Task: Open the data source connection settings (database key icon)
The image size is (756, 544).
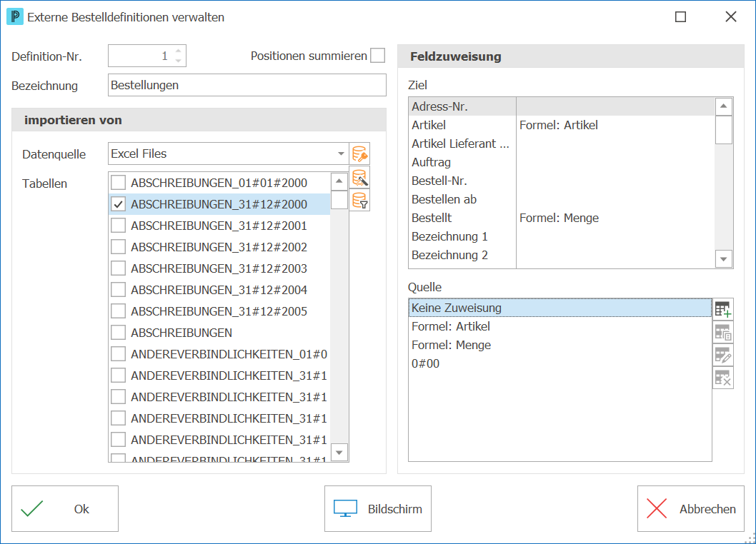Action: pyautogui.click(x=359, y=153)
